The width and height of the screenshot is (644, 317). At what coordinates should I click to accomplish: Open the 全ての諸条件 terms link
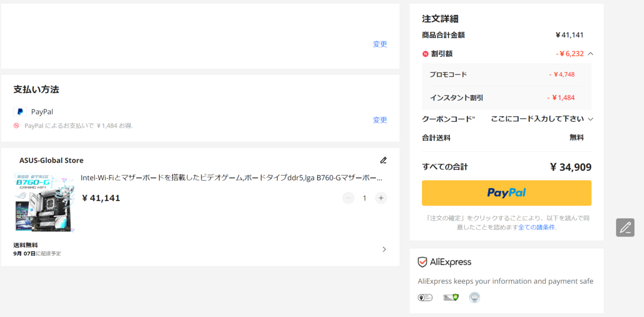(x=537, y=227)
